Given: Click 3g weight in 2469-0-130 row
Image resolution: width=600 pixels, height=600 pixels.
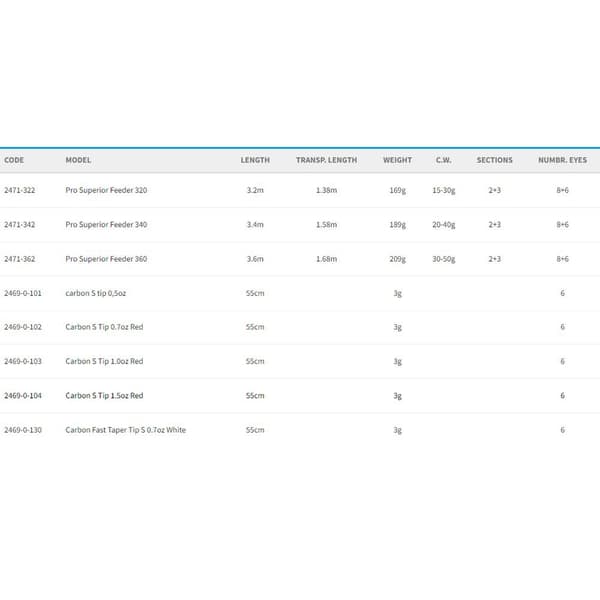Looking at the screenshot, I should [398, 430].
